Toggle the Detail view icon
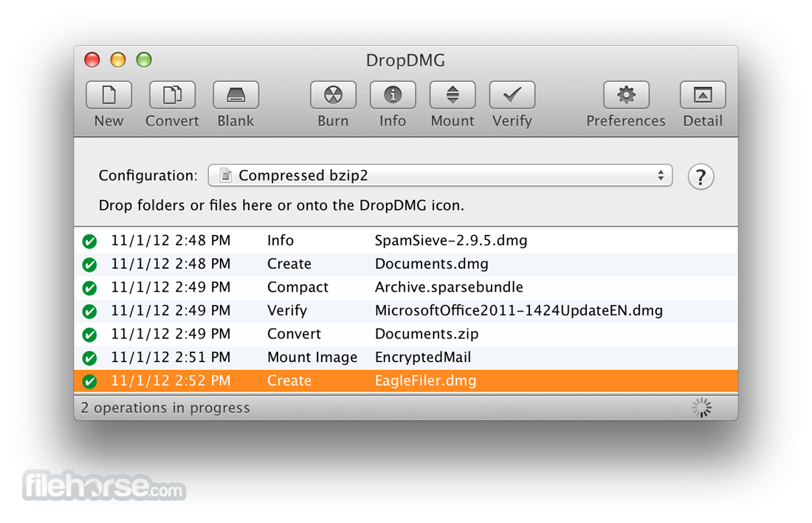The image size is (812, 523). tap(702, 95)
